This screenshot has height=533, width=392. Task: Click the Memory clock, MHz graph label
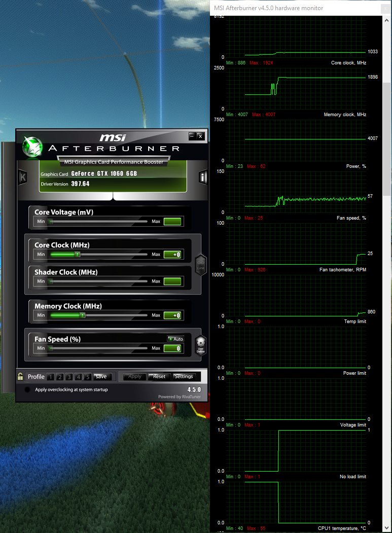pos(345,115)
